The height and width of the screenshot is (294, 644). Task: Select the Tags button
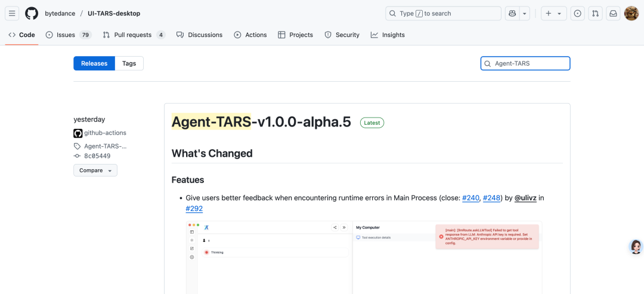point(129,63)
